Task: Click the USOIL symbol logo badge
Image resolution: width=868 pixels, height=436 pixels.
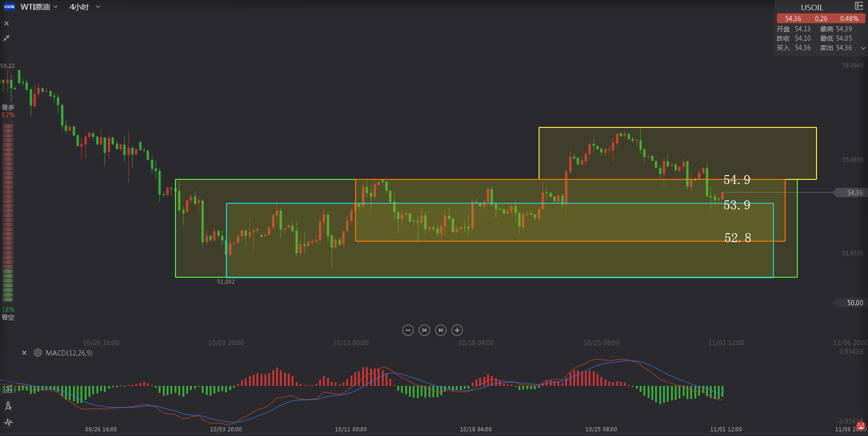Action: [9, 7]
